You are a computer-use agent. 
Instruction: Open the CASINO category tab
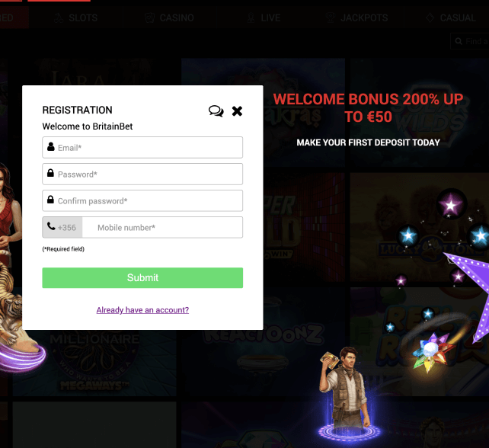170,18
